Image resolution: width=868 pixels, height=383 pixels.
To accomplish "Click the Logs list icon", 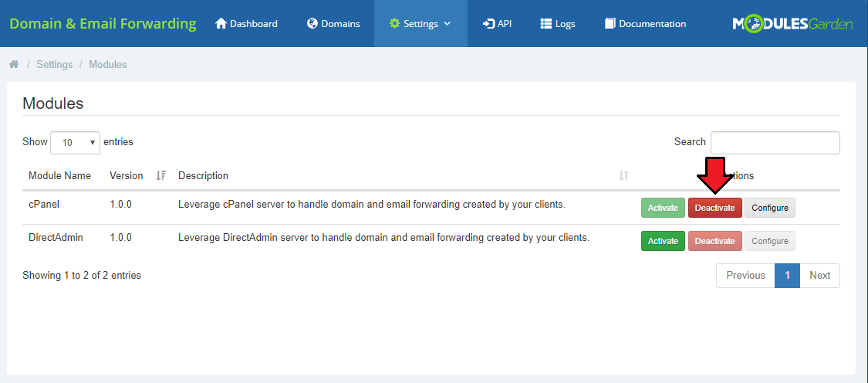I will coord(545,24).
